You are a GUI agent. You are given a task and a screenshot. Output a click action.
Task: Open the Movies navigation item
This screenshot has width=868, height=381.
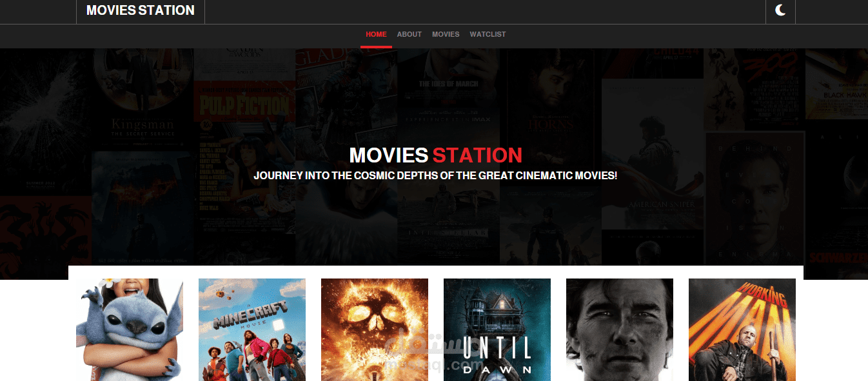[446, 34]
